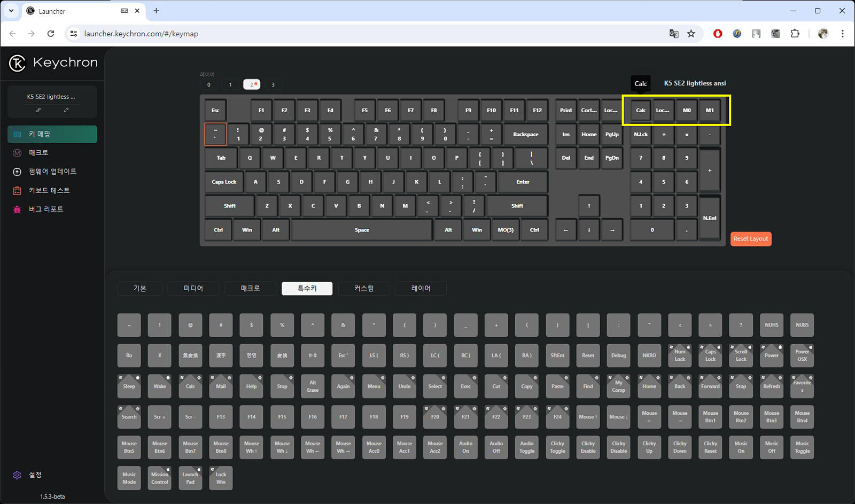This screenshot has width=855, height=504.
Task: Pick the Mouse Btn1 keycode
Action: click(710, 416)
